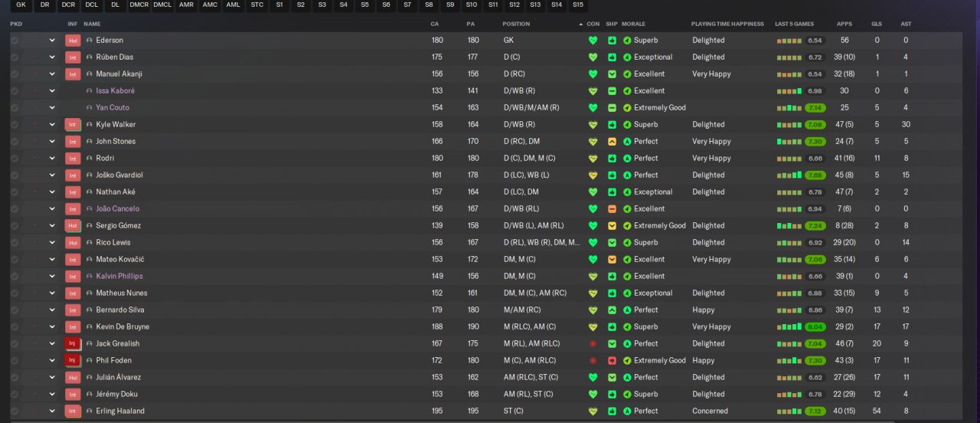Click Rúben Dias's match sharpness icon
This screenshot has width=980, height=423.
click(612, 57)
